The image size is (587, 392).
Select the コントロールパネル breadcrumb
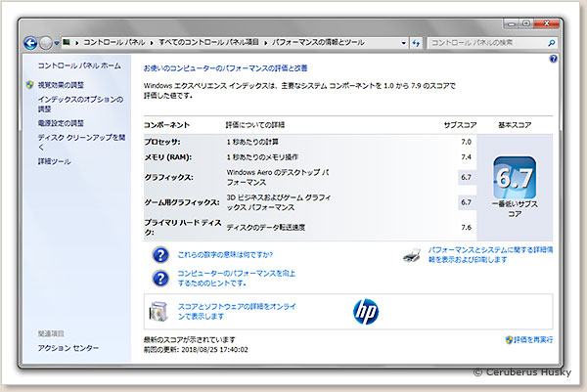[114, 42]
